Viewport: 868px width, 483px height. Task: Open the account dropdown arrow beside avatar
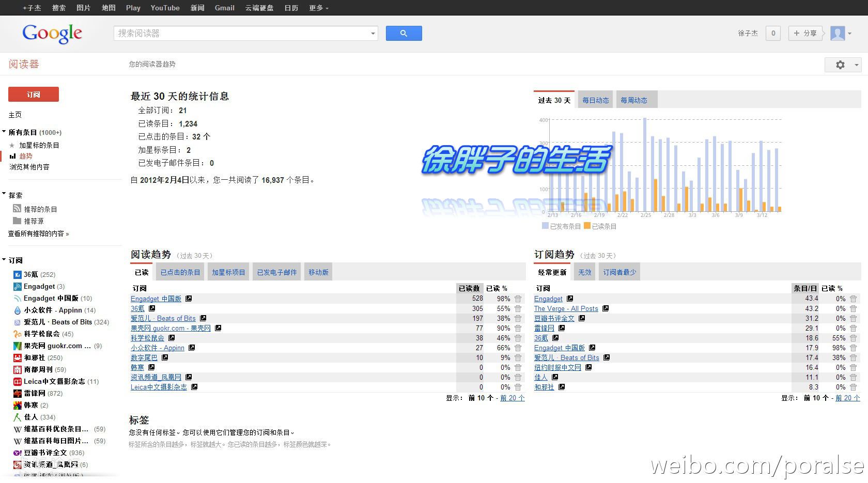(850, 34)
